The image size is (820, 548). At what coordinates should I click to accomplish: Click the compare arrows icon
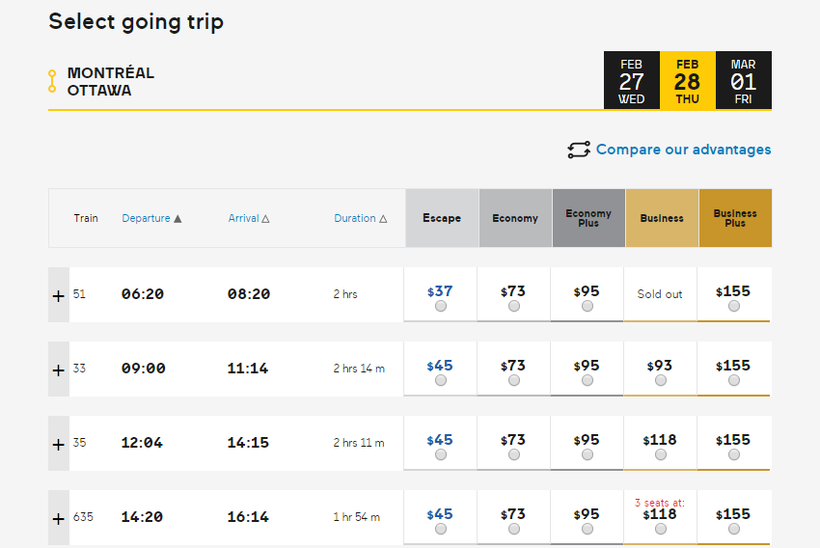pyautogui.click(x=579, y=150)
